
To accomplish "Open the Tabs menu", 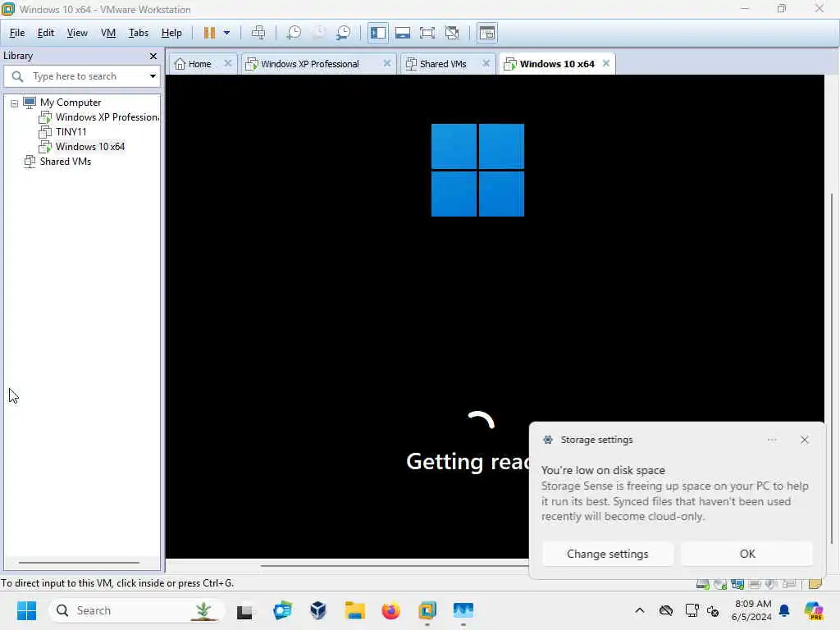I will click(x=138, y=33).
